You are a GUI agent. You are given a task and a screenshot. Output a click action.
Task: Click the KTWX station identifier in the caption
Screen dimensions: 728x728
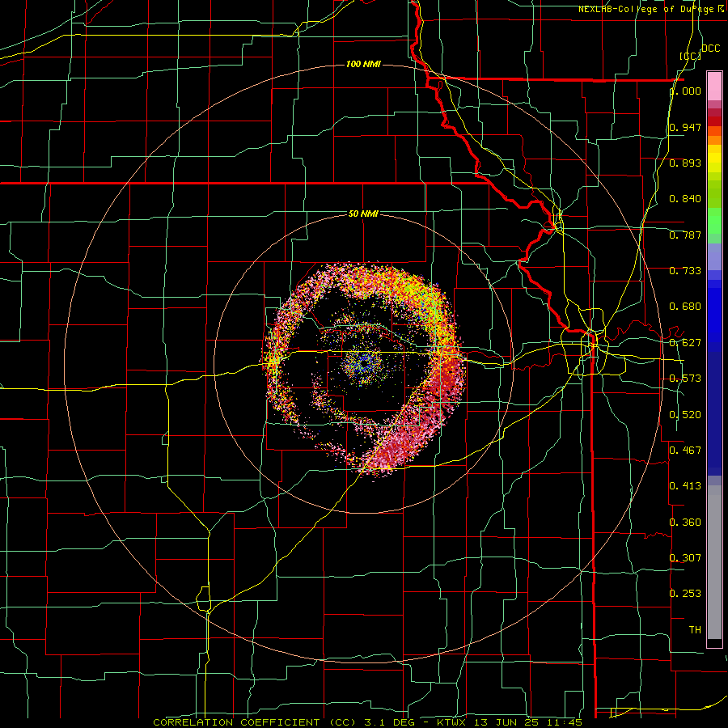click(452, 722)
